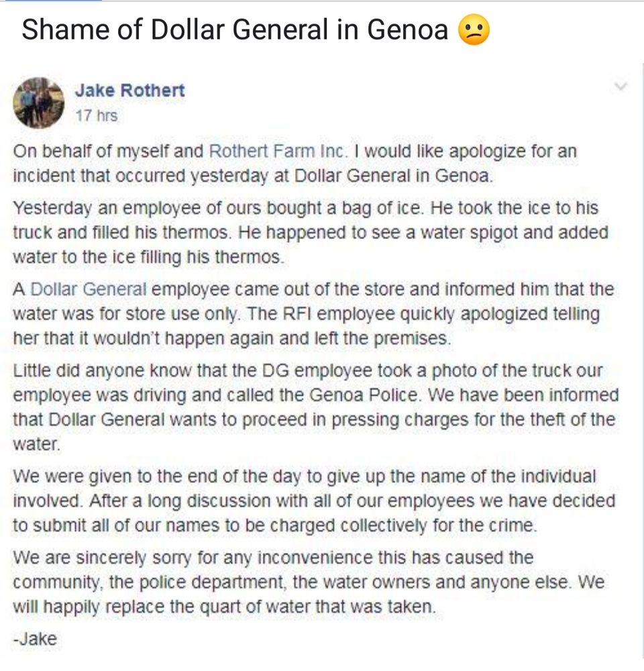Open the post options chevron menu

click(x=621, y=87)
